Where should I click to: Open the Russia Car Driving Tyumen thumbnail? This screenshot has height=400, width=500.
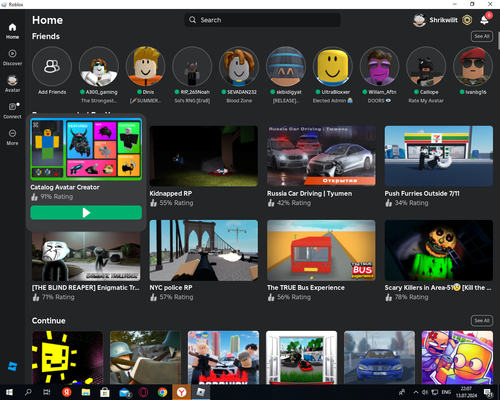pos(321,156)
